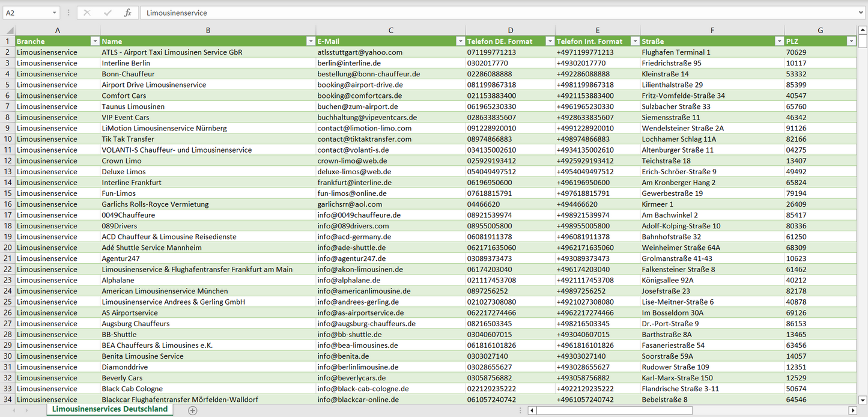Expand the formula bar with the chevron
Viewport: 868px width, 417px height.
(x=862, y=13)
